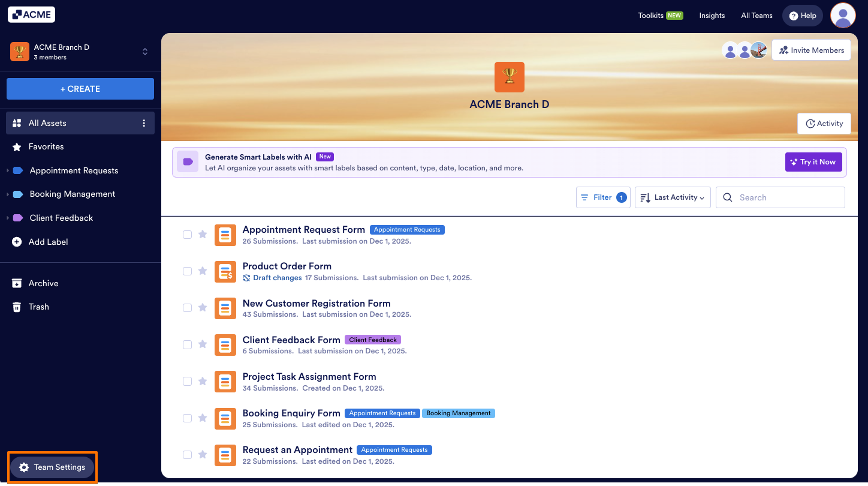Select the Booking Enquiry Form checkbox
The width and height of the screenshot is (868, 486).
coord(187,418)
